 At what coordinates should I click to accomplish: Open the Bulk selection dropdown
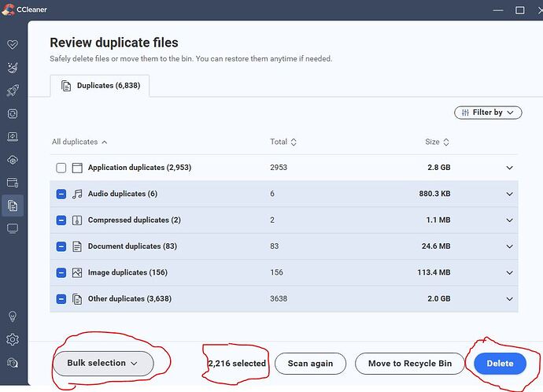point(102,363)
